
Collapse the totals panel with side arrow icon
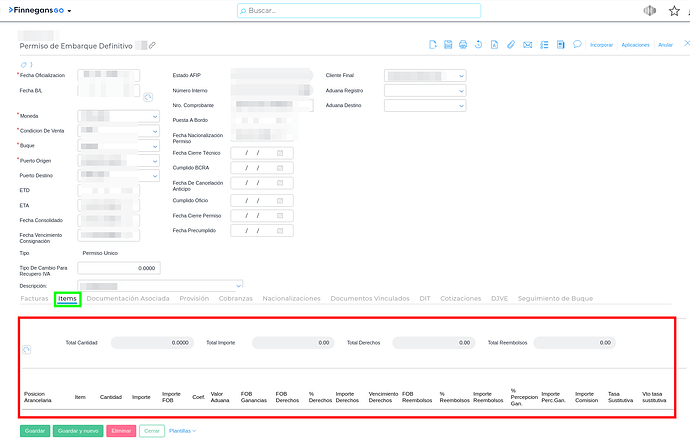tap(27, 350)
